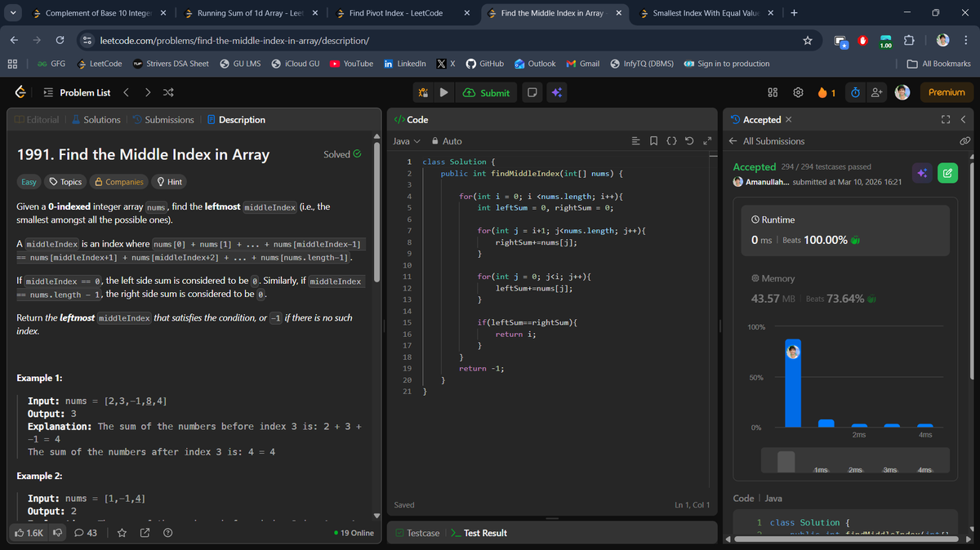Pick a random problem with shuffle icon

tap(168, 92)
